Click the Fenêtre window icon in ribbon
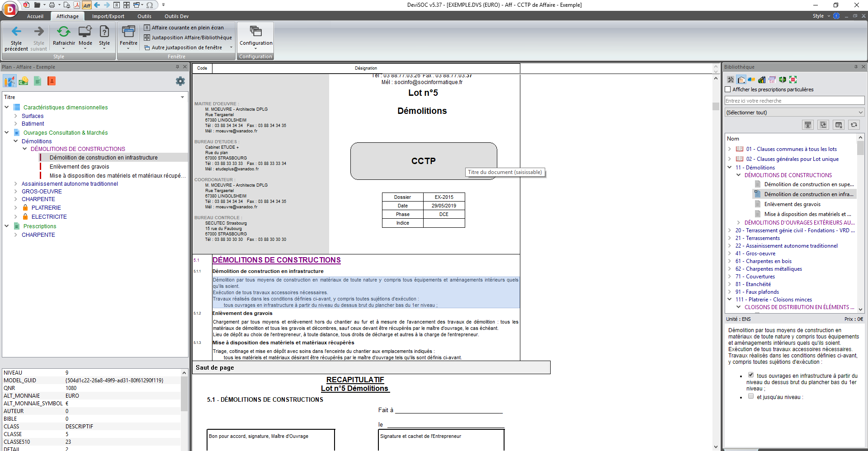The height and width of the screenshot is (451, 868). [128, 32]
